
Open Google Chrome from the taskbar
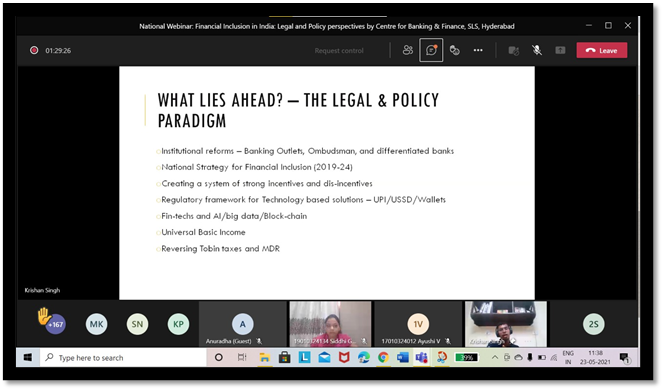pos(384,358)
